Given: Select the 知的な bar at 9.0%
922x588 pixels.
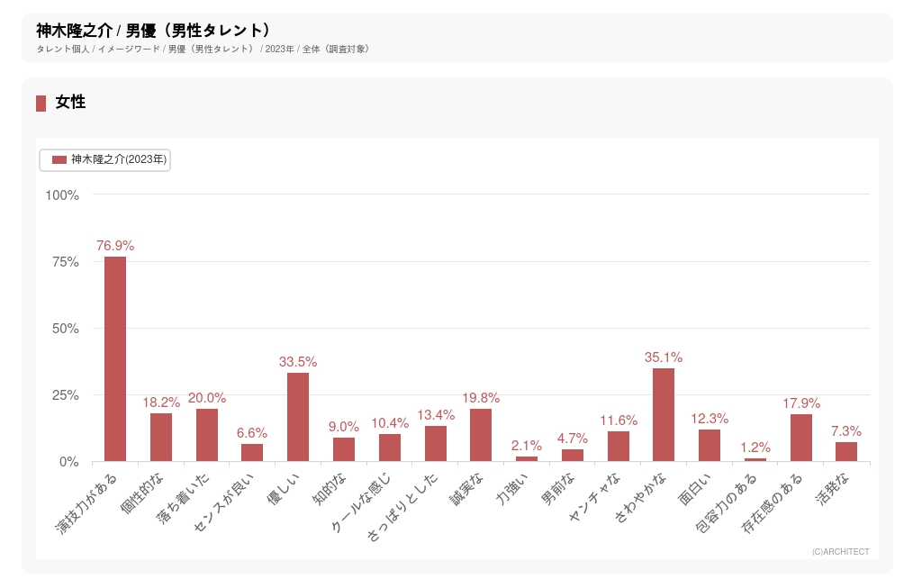Looking at the screenshot, I should (344, 449).
